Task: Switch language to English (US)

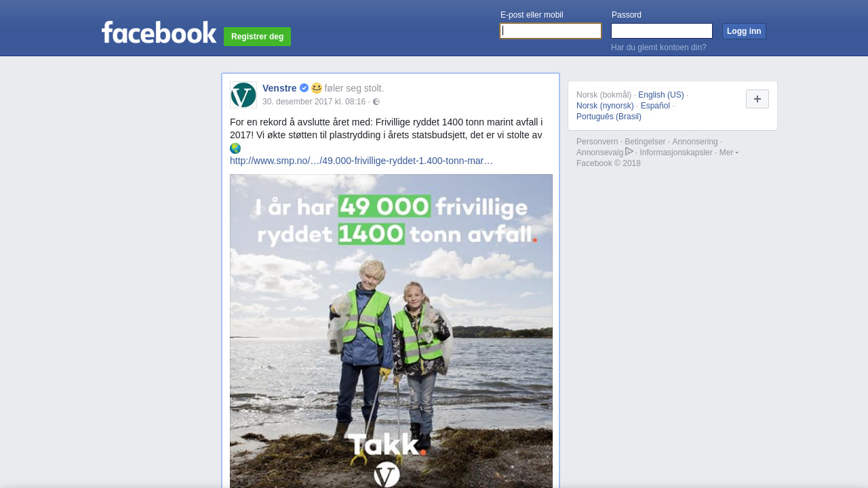Action: click(661, 95)
